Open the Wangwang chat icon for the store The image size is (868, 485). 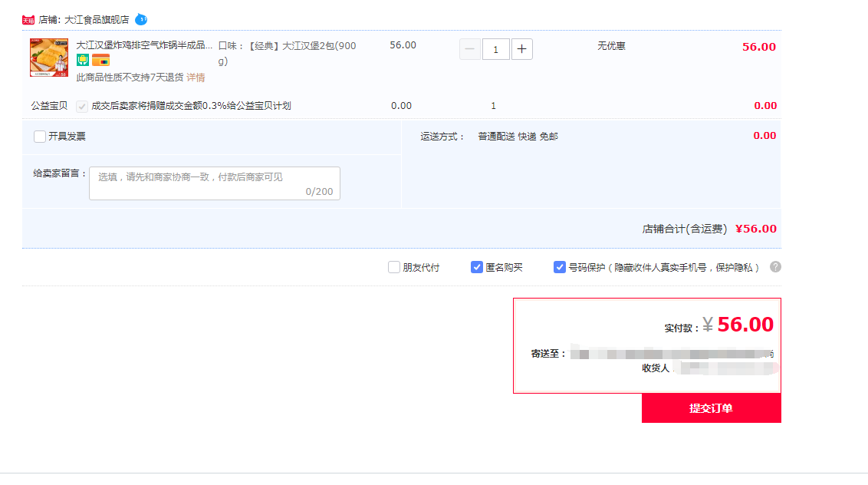pos(141,19)
